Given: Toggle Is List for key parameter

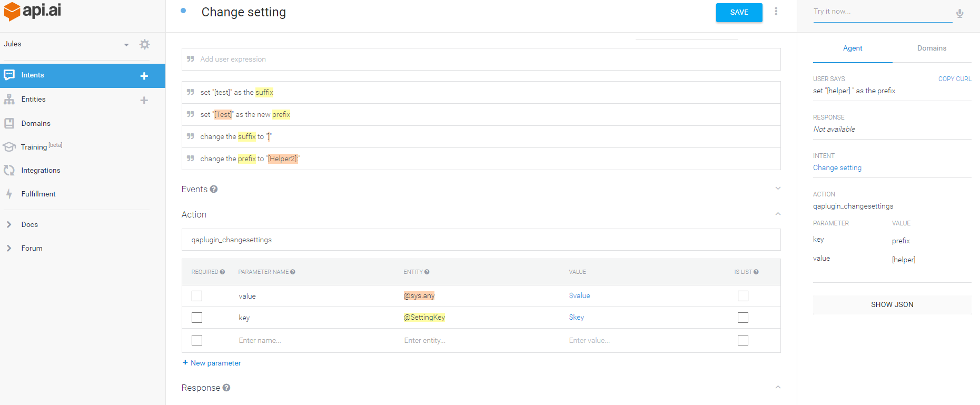Looking at the screenshot, I should click(743, 318).
